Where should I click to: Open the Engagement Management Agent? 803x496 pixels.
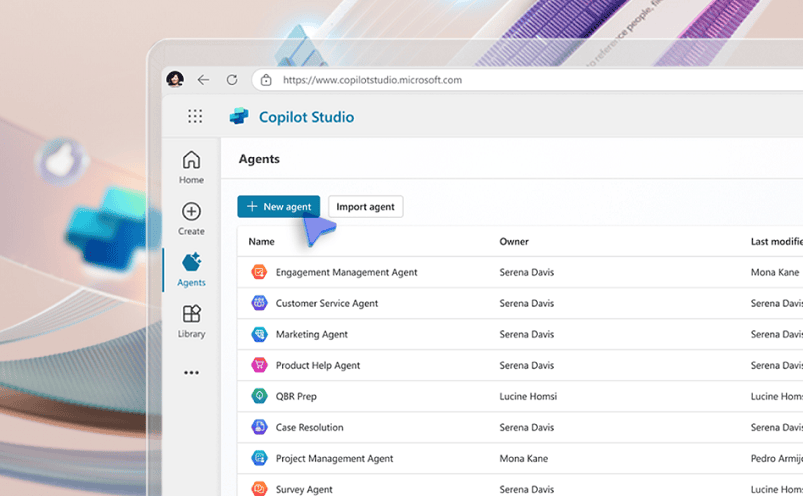[x=346, y=272]
